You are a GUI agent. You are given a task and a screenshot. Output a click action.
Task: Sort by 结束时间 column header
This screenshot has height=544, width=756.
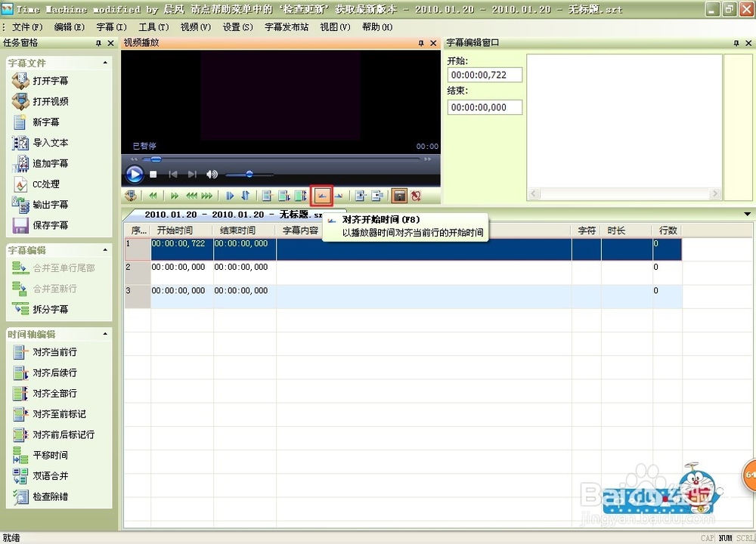[x=244, y=230]
